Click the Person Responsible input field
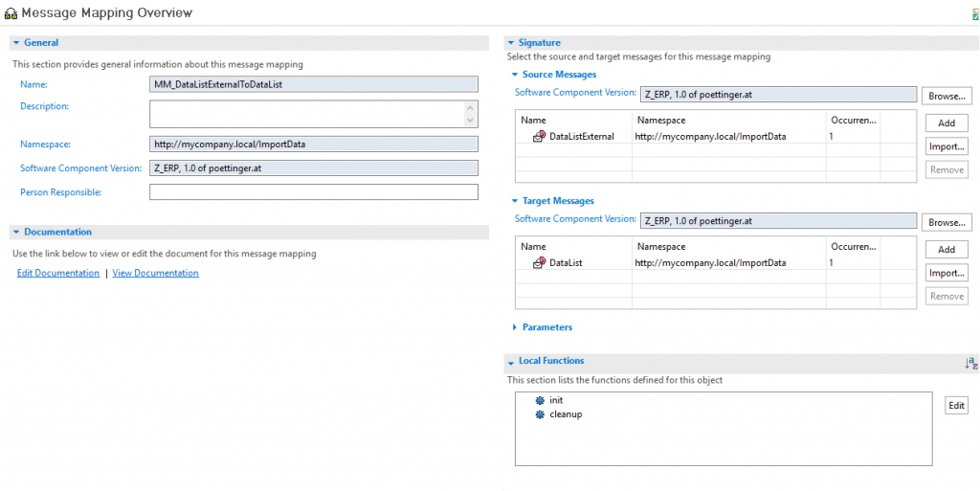Screen dimensions: 980x491 [x=314, y=191]
